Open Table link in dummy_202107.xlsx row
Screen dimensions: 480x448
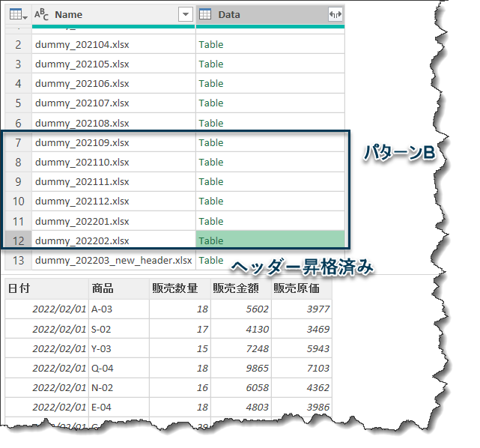point(211,103)
